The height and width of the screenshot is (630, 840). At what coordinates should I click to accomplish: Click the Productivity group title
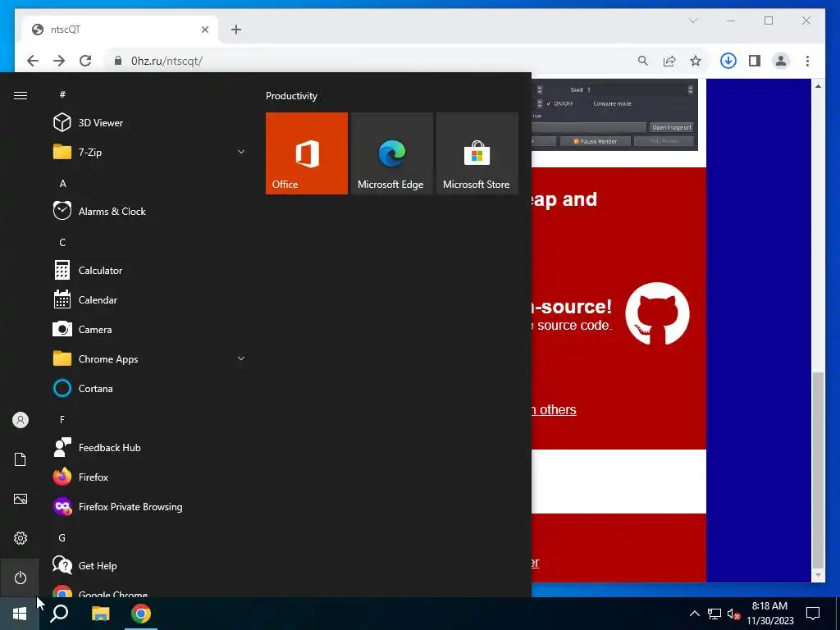point(291,96)
